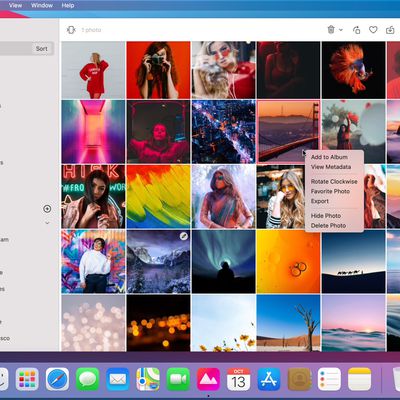The height and width of the screenshot is (400, 400).
Task: Select the woman in red sweatshirt photo
Action: click(x=93, y=70)
